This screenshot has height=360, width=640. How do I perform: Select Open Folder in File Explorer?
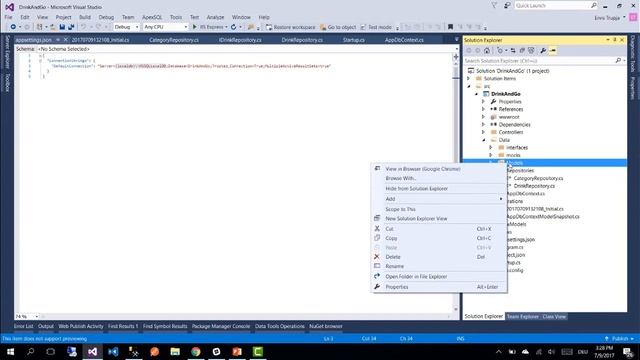point(439,276)
